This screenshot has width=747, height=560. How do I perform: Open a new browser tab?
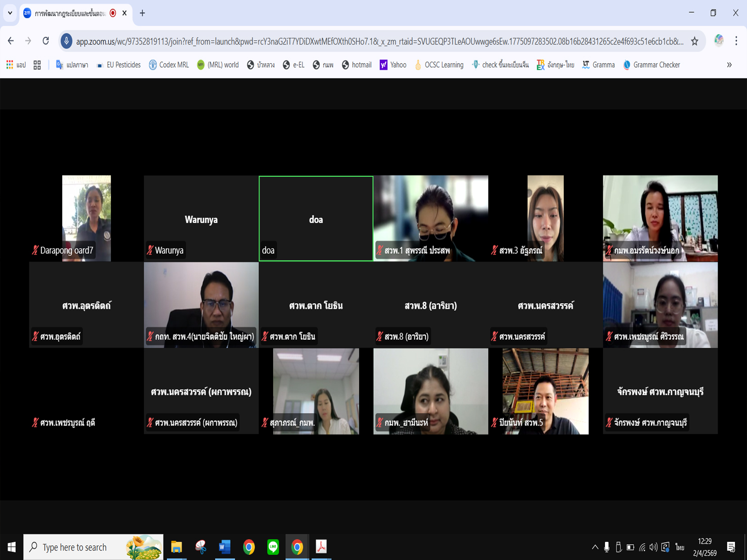point(142,13)
